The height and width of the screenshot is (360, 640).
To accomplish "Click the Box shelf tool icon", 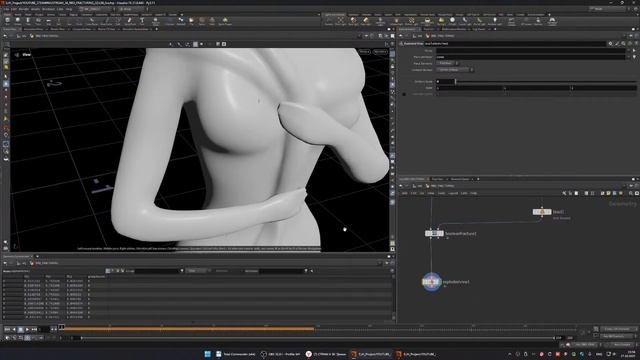I will click(x=7, y=20).
